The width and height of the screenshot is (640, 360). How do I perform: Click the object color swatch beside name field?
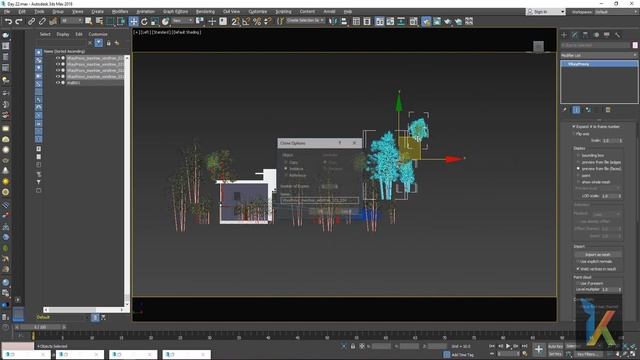tap(635, 45)
